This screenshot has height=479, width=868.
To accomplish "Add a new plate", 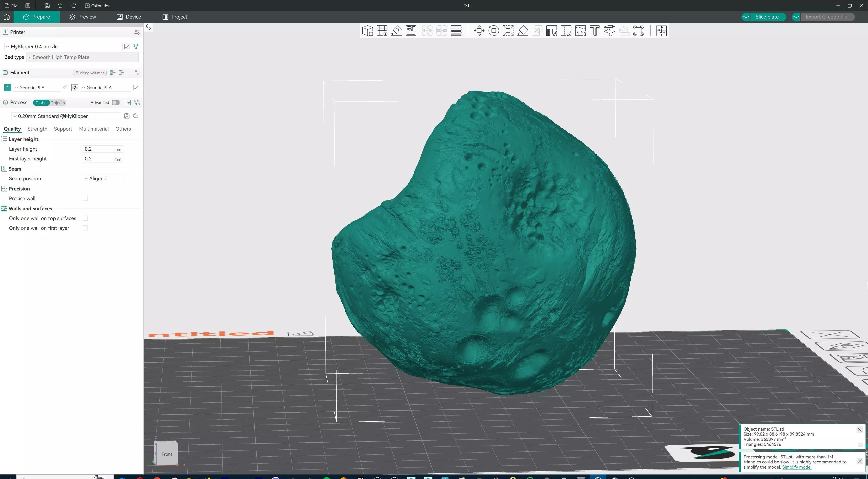I will (x=382, y=31).
